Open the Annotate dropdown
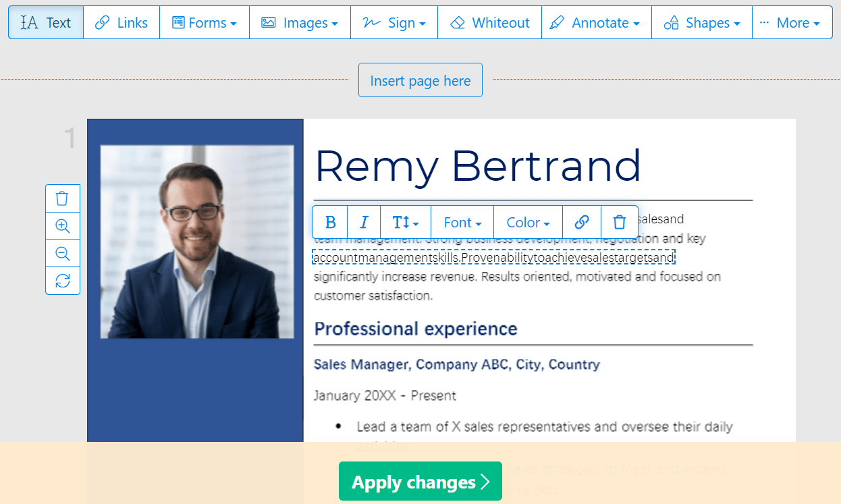The image size is (841, 504). pos(596,22)
